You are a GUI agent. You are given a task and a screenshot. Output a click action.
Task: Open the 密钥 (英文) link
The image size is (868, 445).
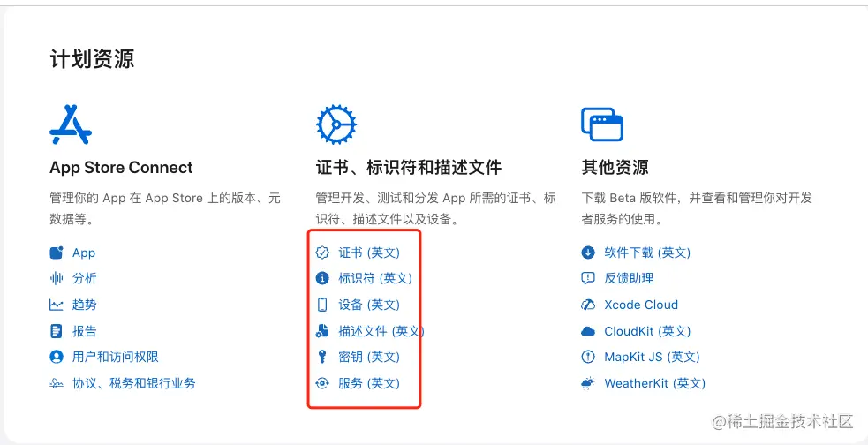369,357
